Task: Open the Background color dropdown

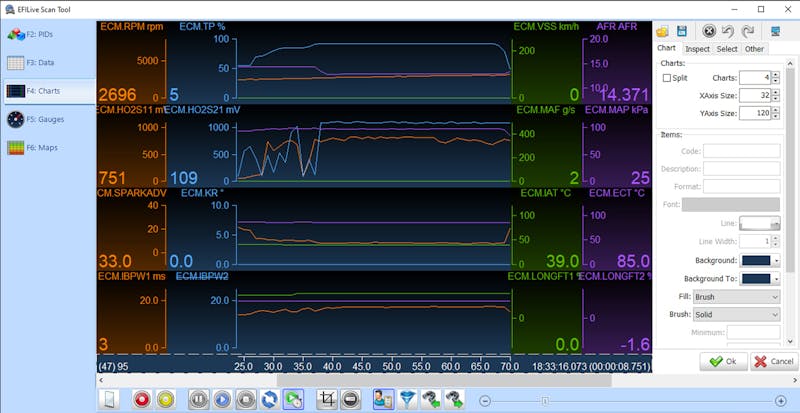Action: click(x=775, y=260)
